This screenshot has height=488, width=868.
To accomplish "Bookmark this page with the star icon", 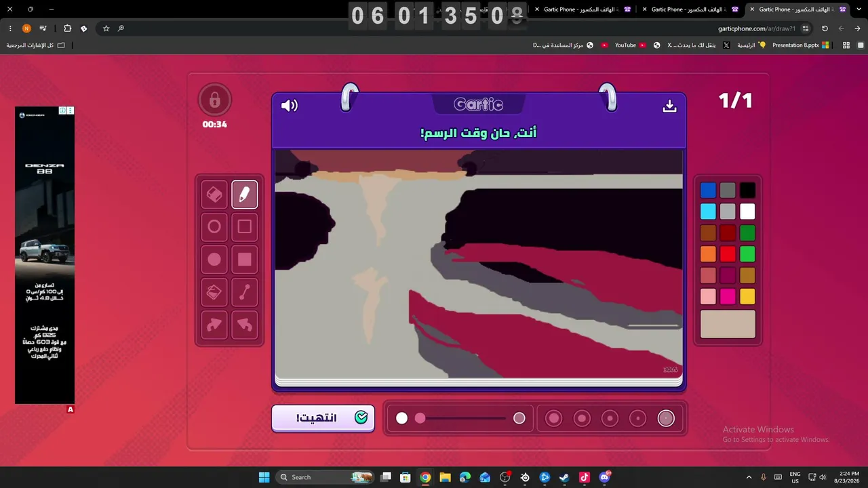I will (106, 28).
